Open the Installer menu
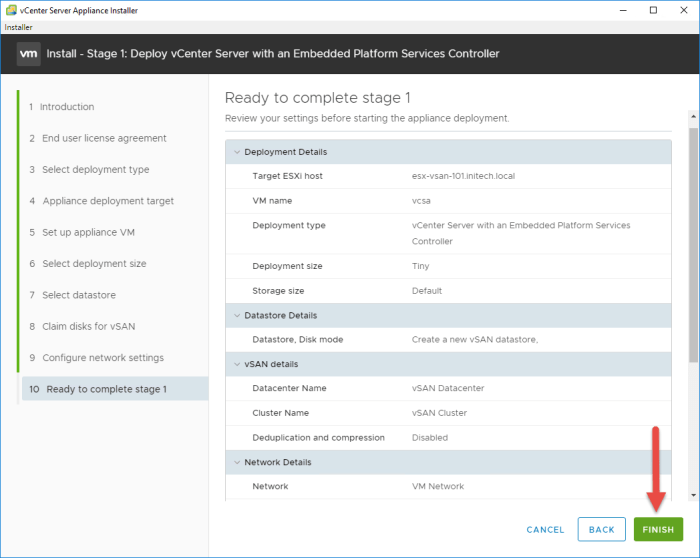Viewport: 700px width, 558px height. pos(19,27)
